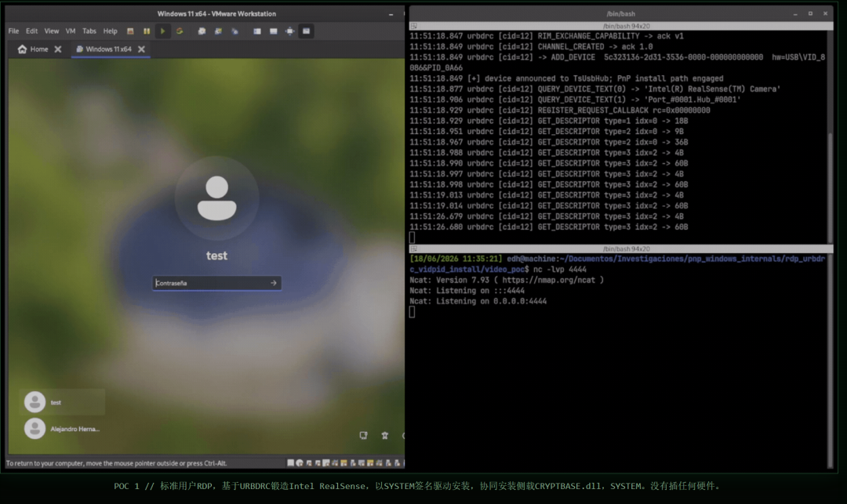Select the test user account
This screenshot has width=847, height=504.
click(x=62, y=402)
